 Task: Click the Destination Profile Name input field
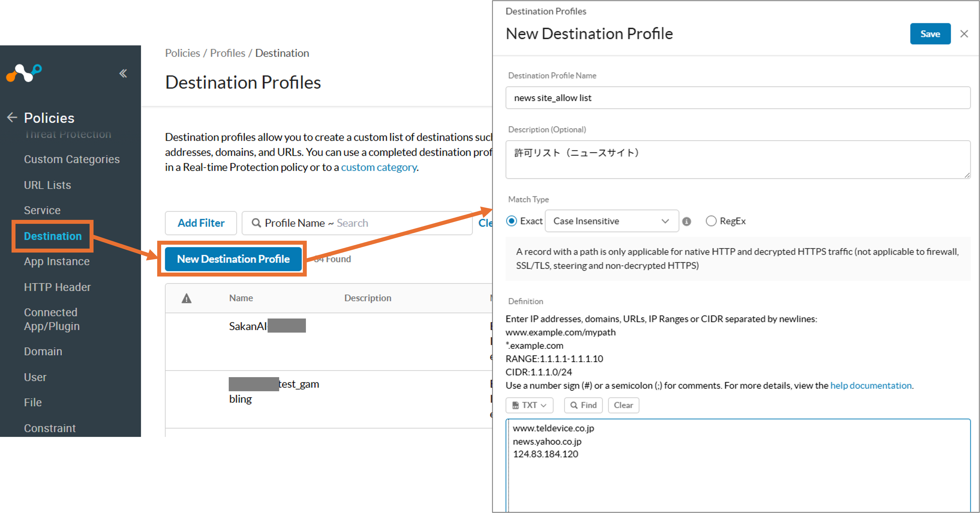click(737, 98)
